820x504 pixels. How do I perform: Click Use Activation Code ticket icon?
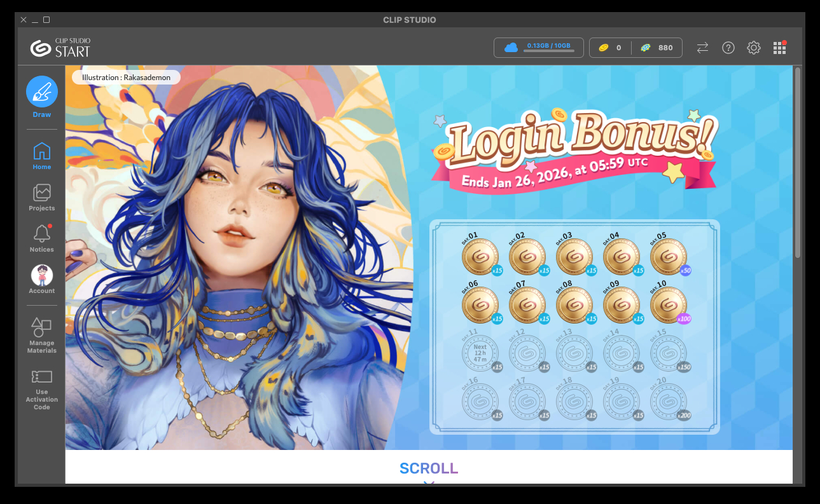[42, 389]
